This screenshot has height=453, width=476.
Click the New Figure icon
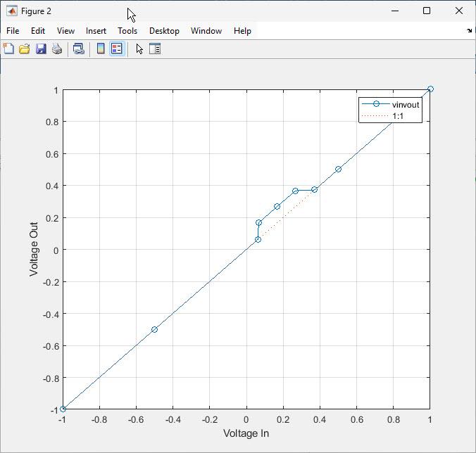(8, 49)
